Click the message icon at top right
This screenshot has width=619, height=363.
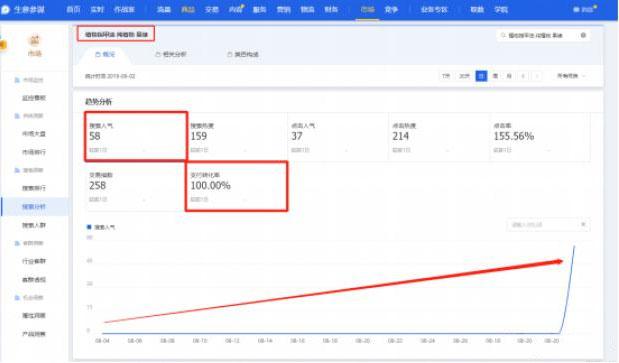(x=576, y=9)
